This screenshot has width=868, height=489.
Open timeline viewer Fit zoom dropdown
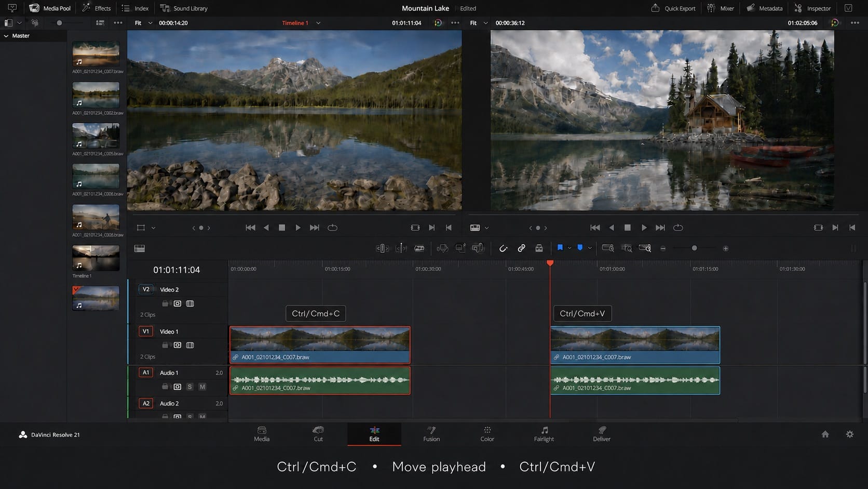(x=479, y=23)
